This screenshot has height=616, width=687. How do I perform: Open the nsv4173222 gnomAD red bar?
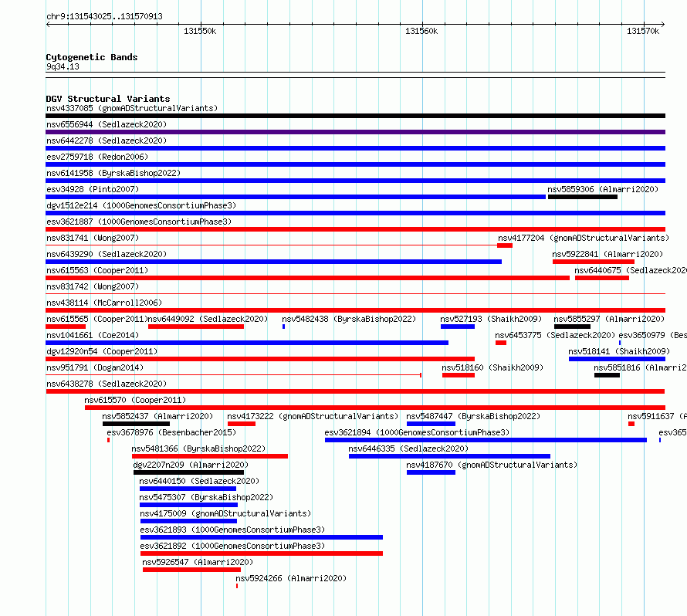click(x=242, y=424)
